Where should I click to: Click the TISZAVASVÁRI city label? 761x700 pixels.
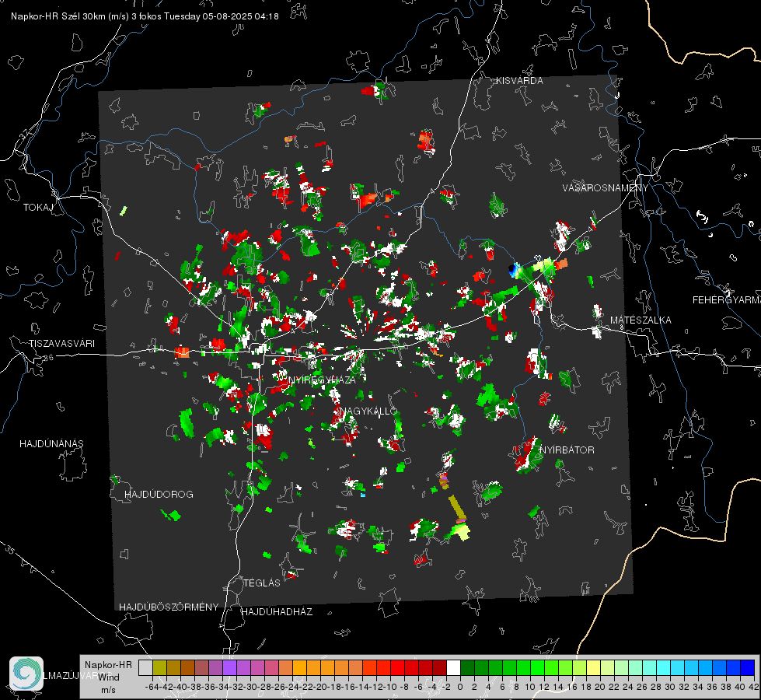tap(61, 344)
